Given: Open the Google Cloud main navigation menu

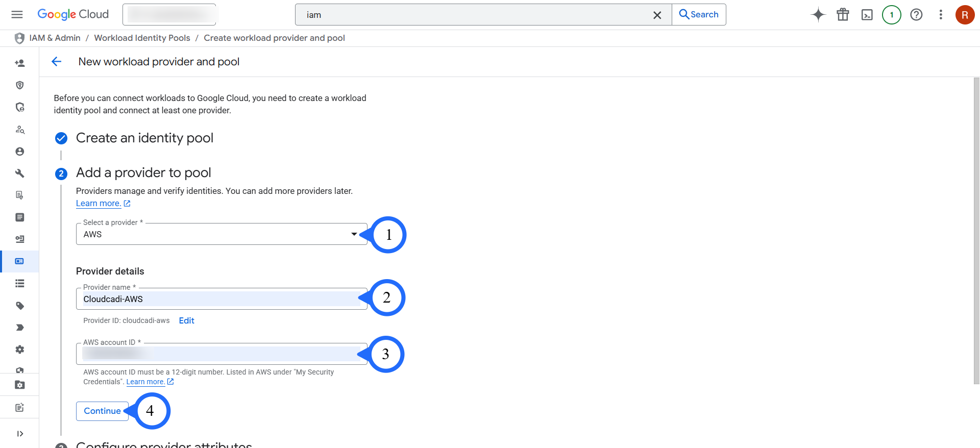Looking at the screenshot, I should (x=17, y=14).
